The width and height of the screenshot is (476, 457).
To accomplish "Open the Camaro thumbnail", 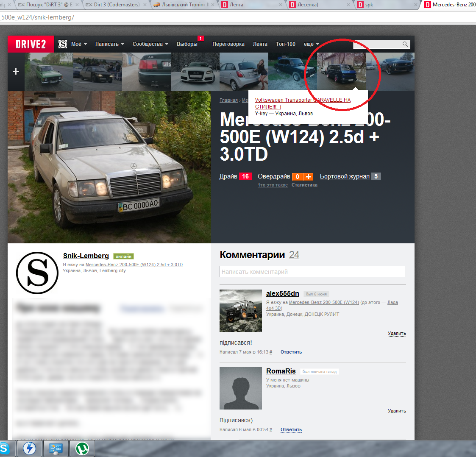I will pyautogui.click(x=390, y=72).
